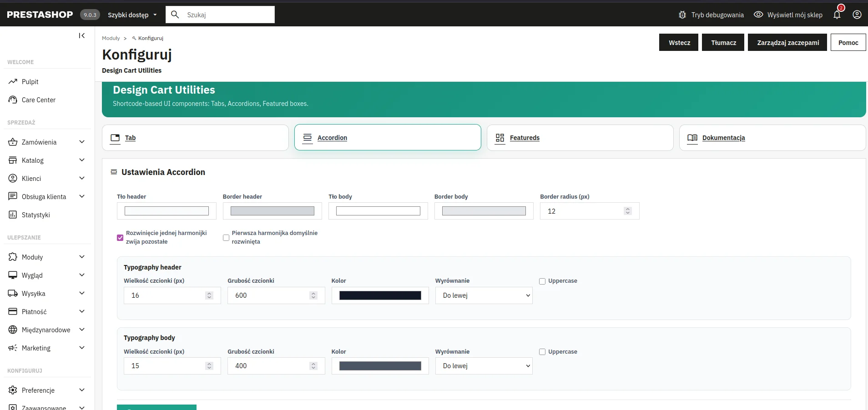Click the Preferencje gear icon

point(13,390)
